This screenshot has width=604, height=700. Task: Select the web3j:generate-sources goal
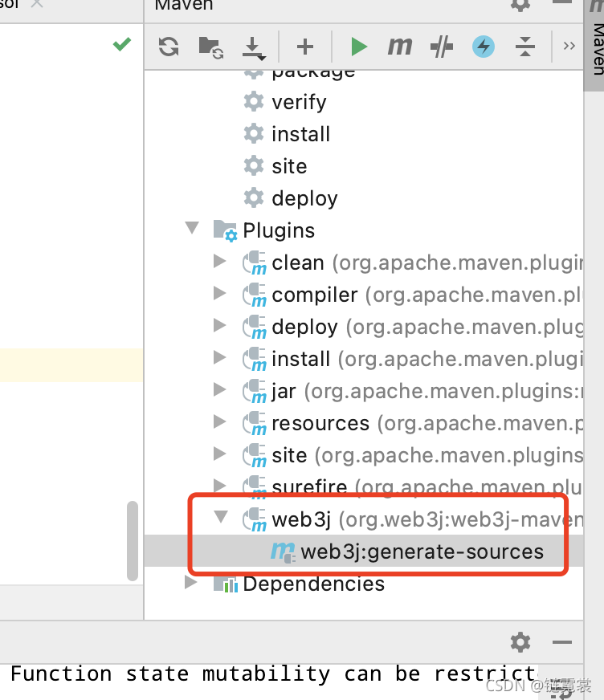422,552
